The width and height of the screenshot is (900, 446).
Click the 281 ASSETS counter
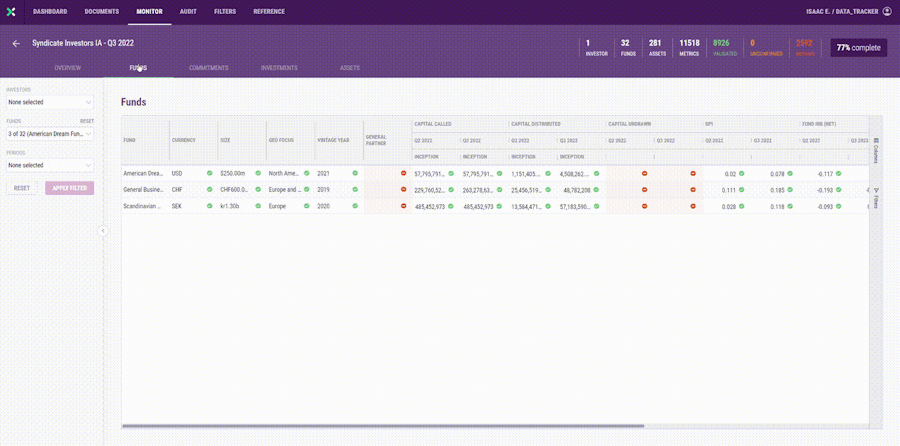[655, 48]
